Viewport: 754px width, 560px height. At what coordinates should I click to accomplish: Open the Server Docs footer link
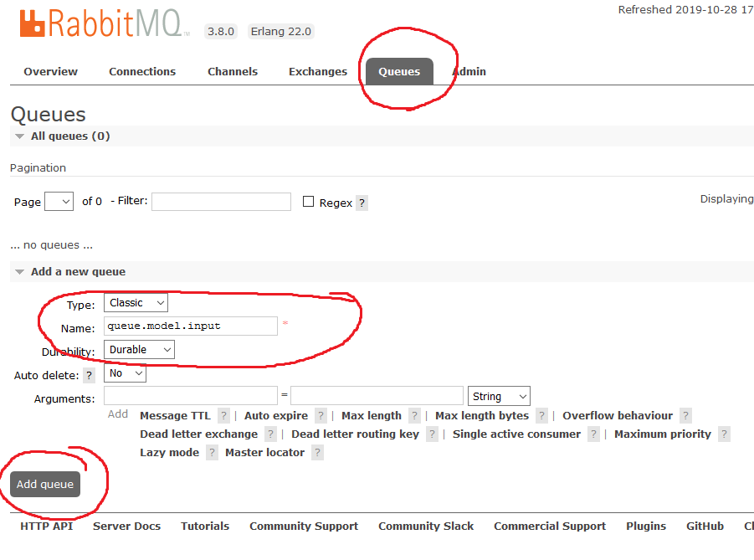tap(127, 527)
